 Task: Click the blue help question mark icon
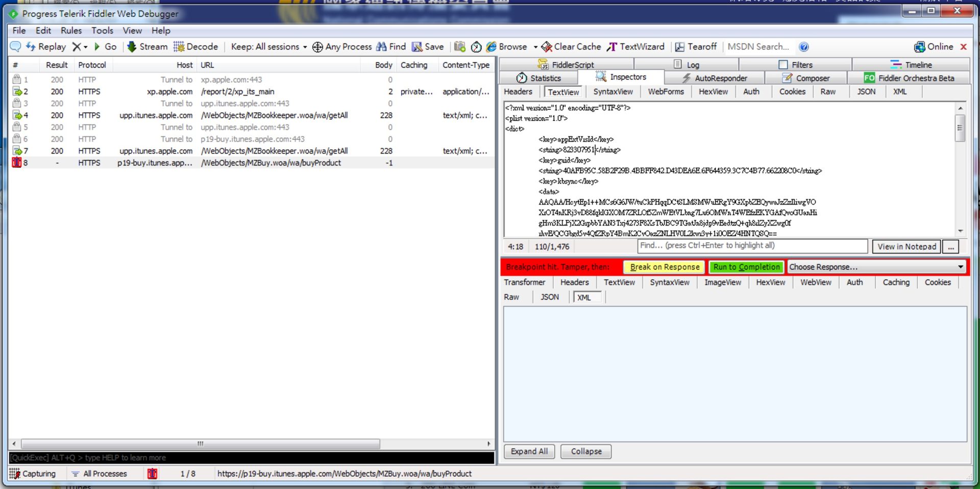pos(804,47)
